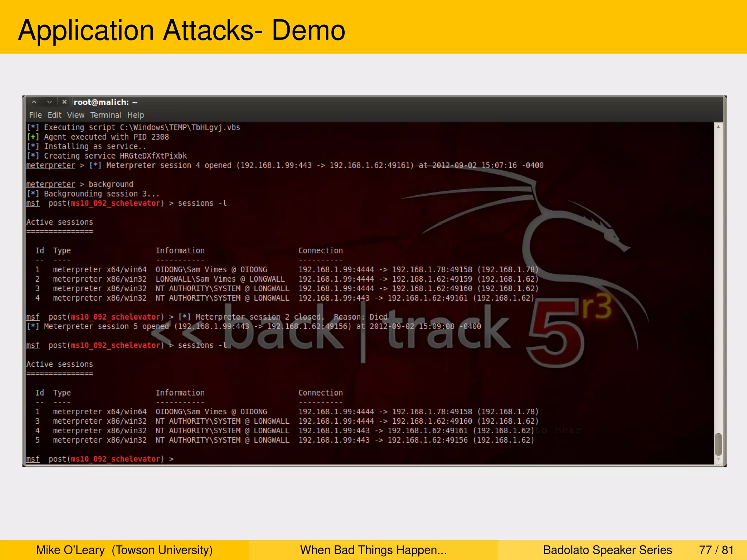Click the first 'Active sessions' heading
The image size is (747, 560).
[59, 222]
